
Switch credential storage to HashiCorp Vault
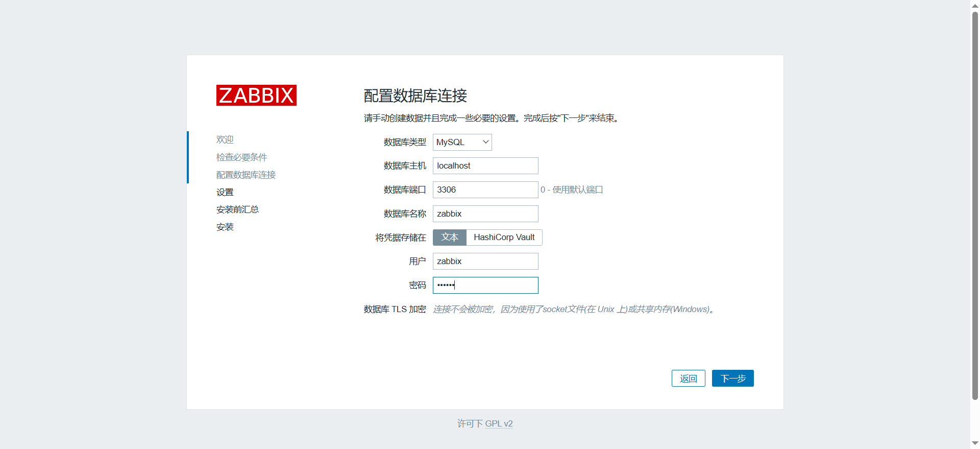click(x=504, y=238)
